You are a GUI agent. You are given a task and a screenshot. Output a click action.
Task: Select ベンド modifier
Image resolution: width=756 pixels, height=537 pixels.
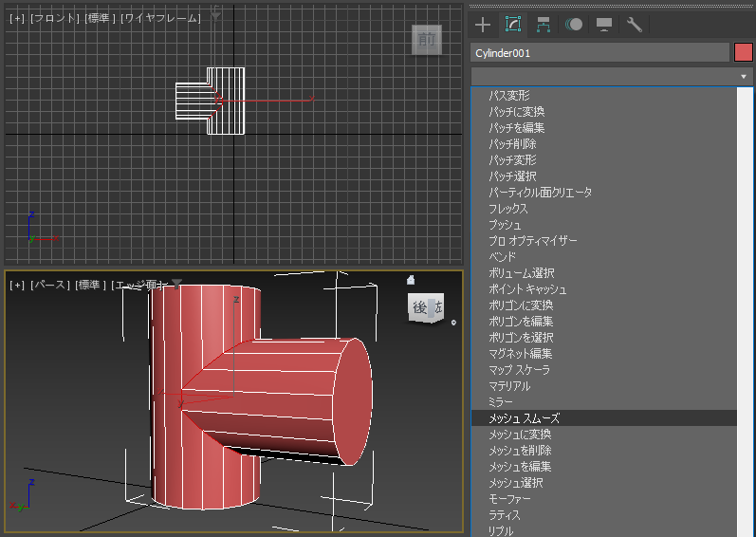point(603,257)
